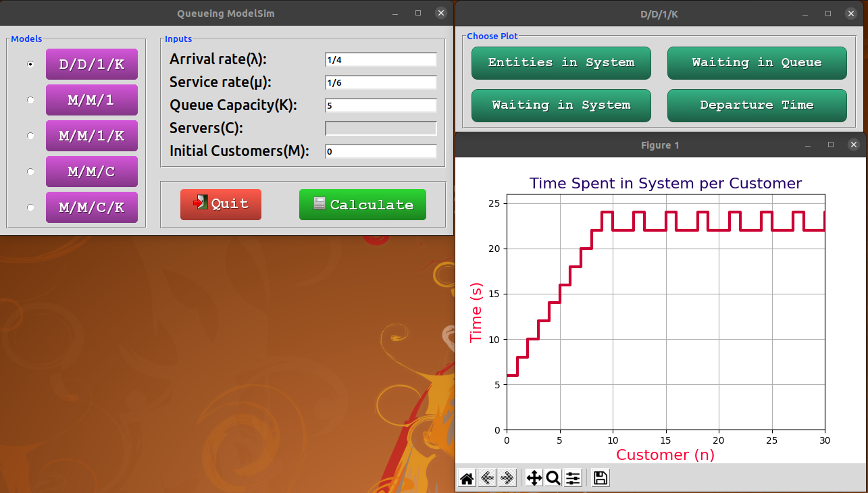Click the Arrival rate input field
The image size is (868, 493).
(x=380, y=59)
